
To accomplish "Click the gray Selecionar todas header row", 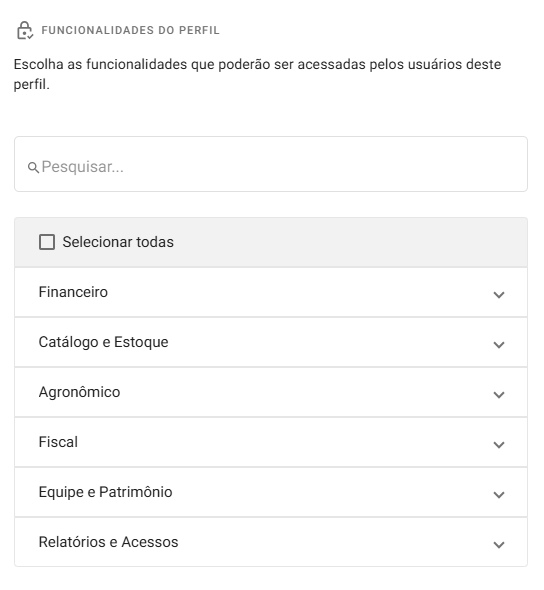I will [271, 242].
